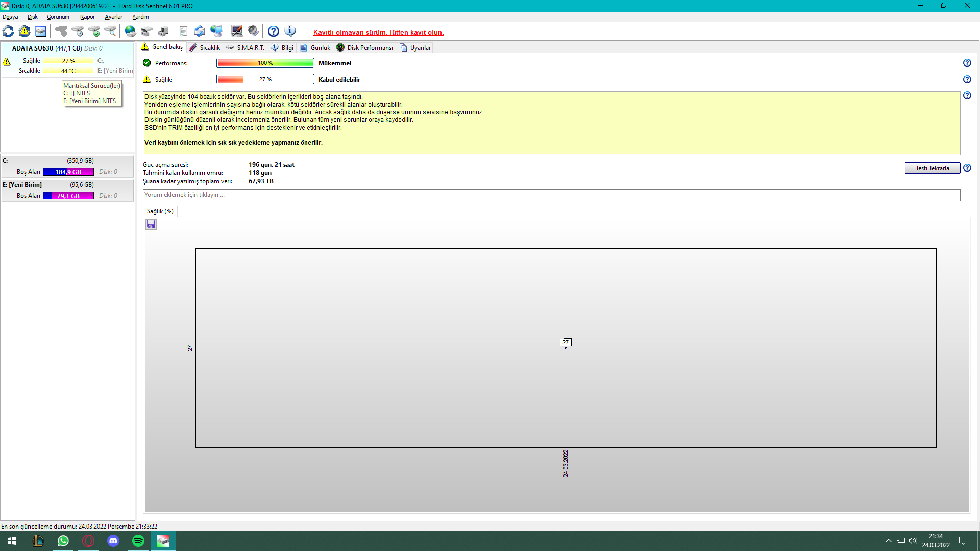Click the info speech bubble toolbar icon
The height and width of the screenshot is (551, 980).
point(290,31)
